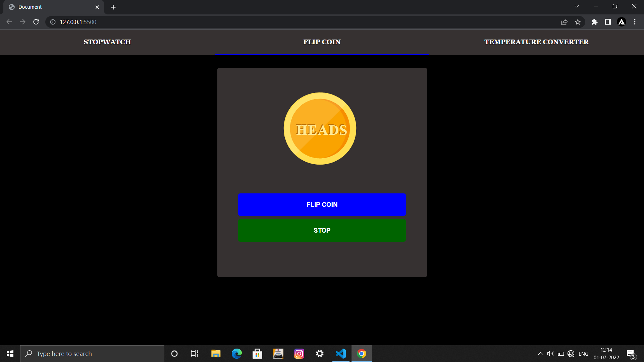Viewport: 644px width, 362px height.
Task: Open Settings gear on the taskbar
Action: [320, 354]
